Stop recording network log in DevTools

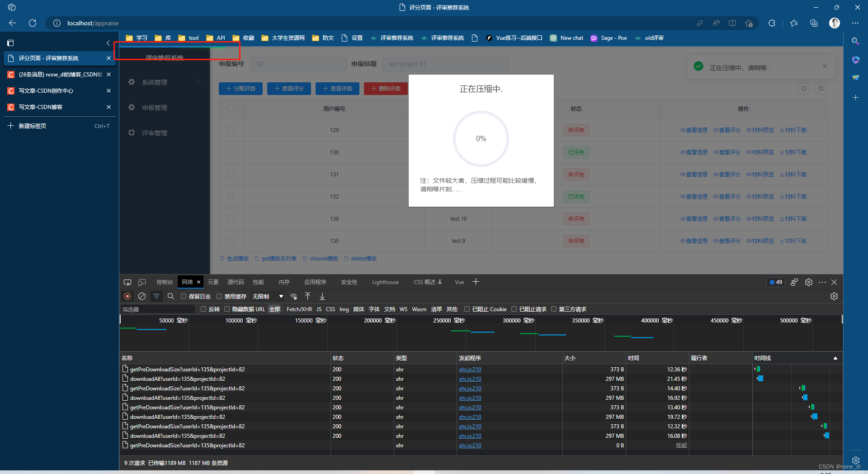pos(127,296)
